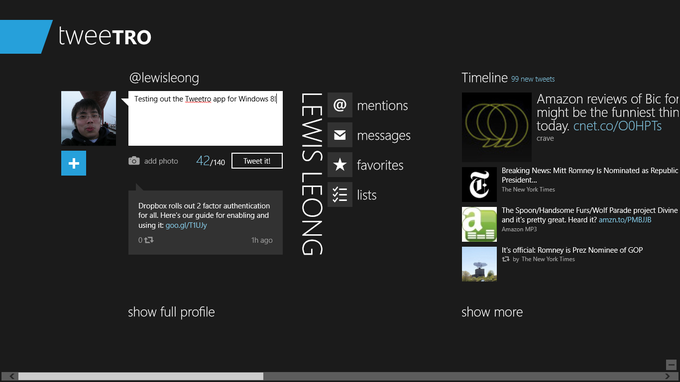This screenshot has height=382, width=680.
Task: Open the amzn.to/PMBJJB link
Action: click(625, 220)
